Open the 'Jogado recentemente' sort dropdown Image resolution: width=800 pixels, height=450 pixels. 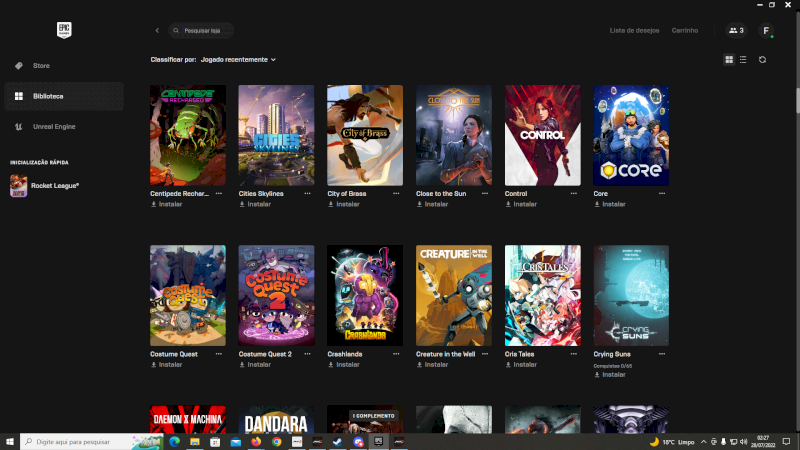coord(238,60)
